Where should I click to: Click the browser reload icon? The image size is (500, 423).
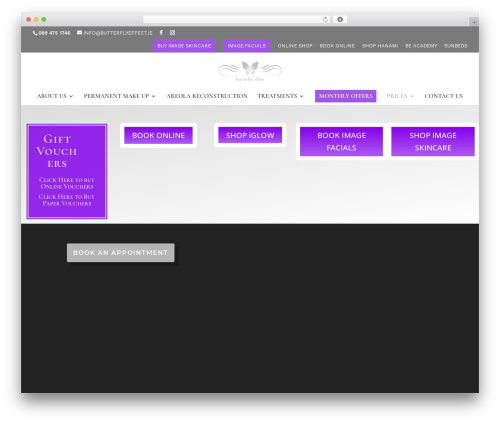[x=325, y=20]
